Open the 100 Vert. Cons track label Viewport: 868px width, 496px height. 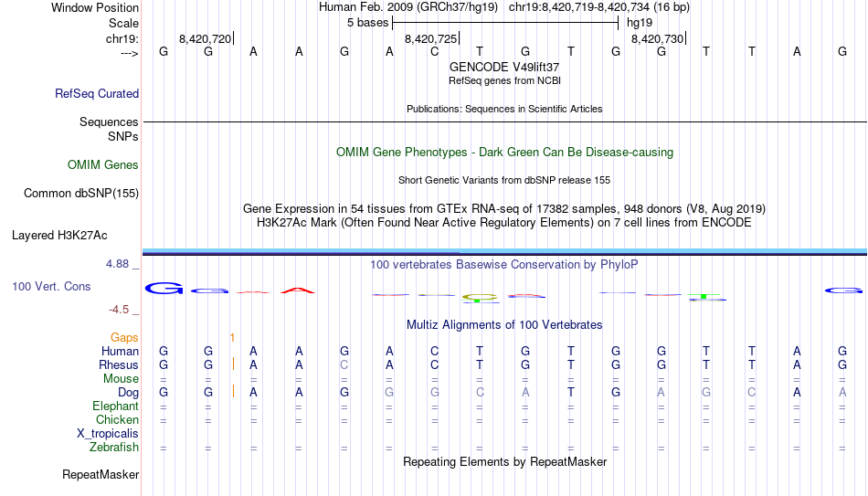tap(51, 286)
